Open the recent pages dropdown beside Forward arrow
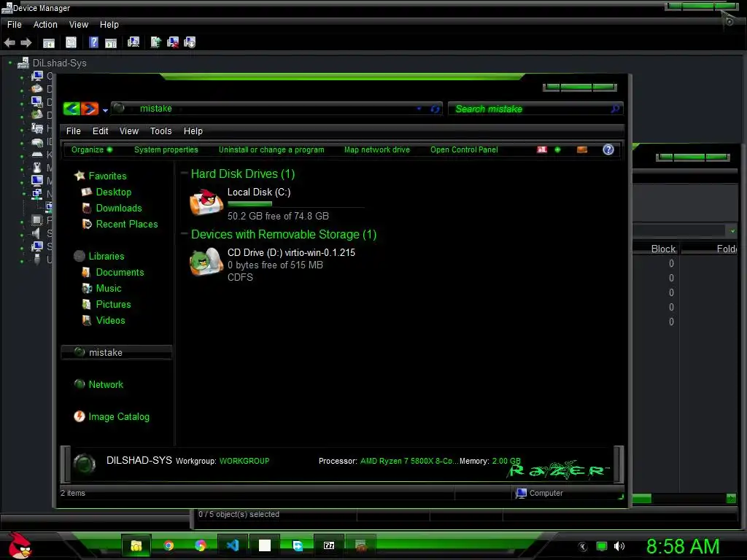The height and width of the screenshot is (560, 747). tap(105, 110)
